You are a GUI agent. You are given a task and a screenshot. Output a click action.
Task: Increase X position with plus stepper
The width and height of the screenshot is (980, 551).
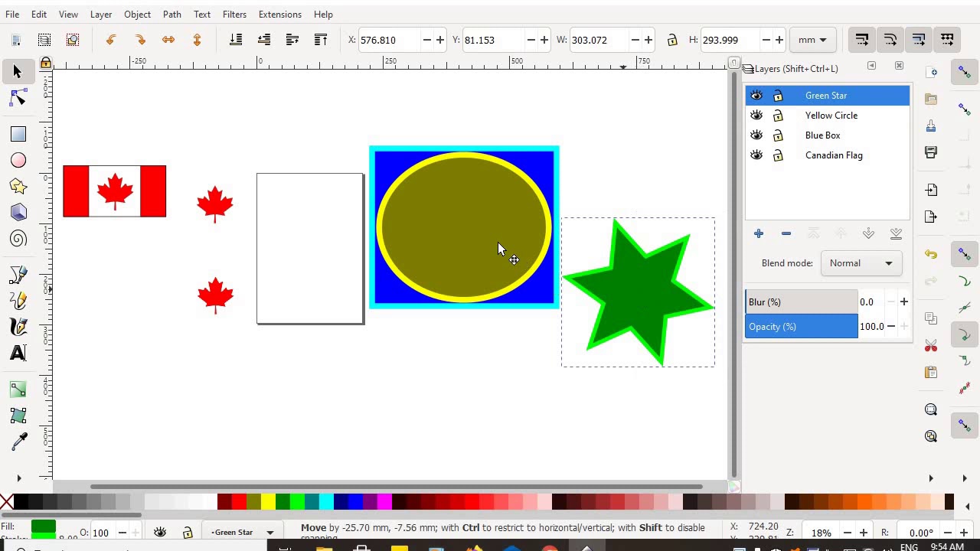click(440, 40)
